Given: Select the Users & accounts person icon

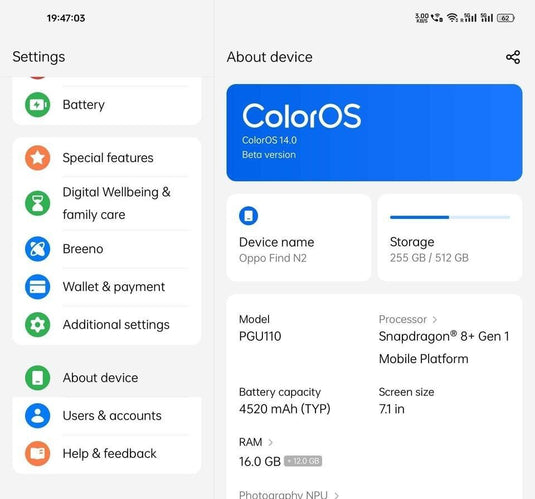Looking at the screenshot, I should coord(38,416).
